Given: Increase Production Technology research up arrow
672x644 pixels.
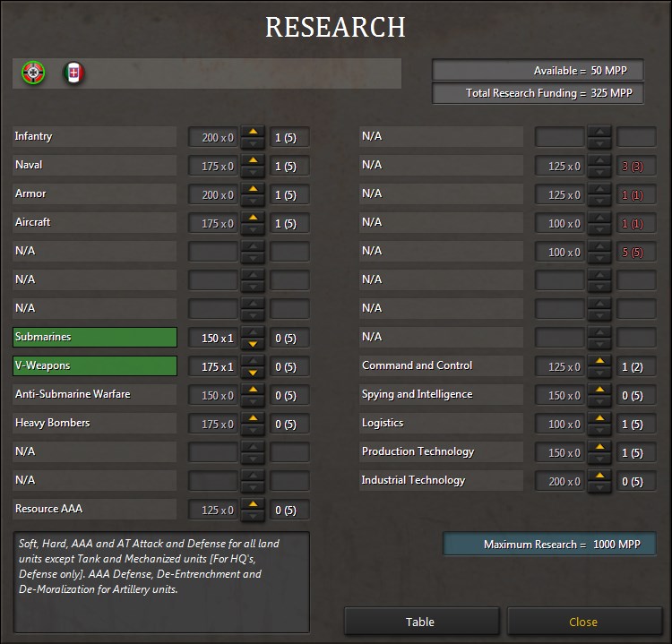Looking at the screenshot, I should (600, 447).
